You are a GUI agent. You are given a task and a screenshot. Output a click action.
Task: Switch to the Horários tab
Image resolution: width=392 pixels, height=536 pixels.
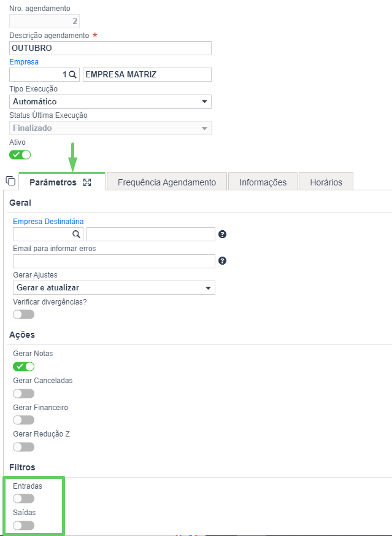(x=326, y=182)
